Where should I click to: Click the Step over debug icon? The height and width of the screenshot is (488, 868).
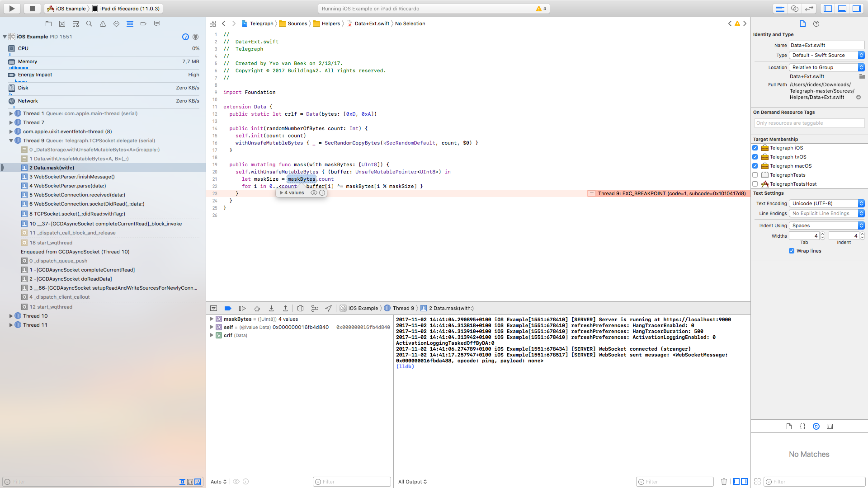tap(257, 308)
